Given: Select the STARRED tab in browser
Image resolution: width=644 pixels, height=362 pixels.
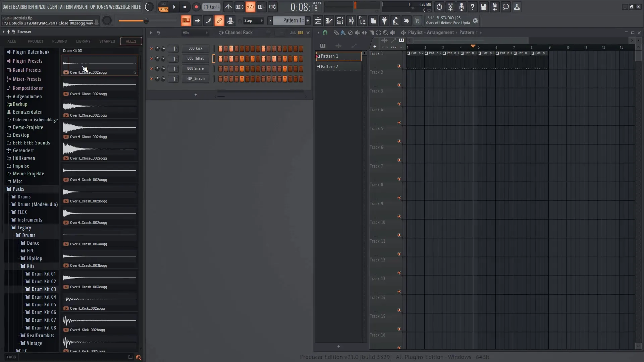Looking at the screenshot, I should tap(107, 41).
